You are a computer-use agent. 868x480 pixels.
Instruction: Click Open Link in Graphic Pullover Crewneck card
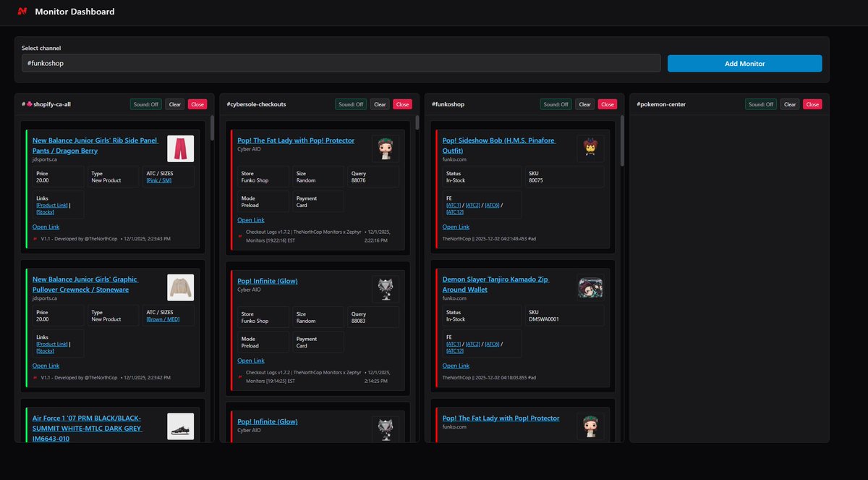click(x=46, y=366)
